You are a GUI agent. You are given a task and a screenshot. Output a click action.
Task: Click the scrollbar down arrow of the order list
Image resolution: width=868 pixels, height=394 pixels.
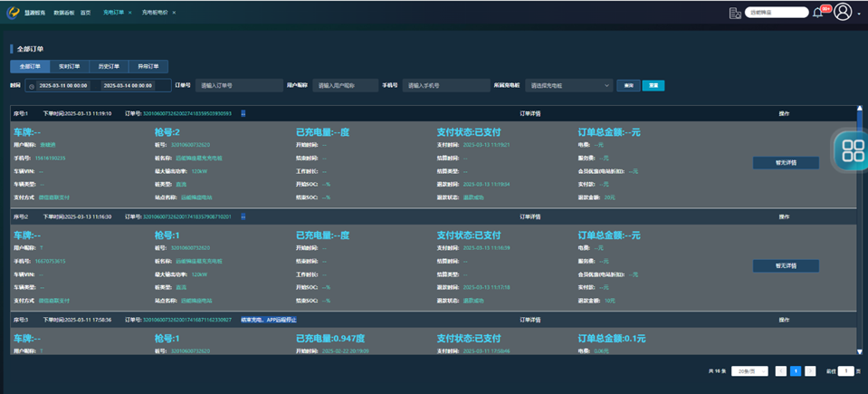[861, 351]
